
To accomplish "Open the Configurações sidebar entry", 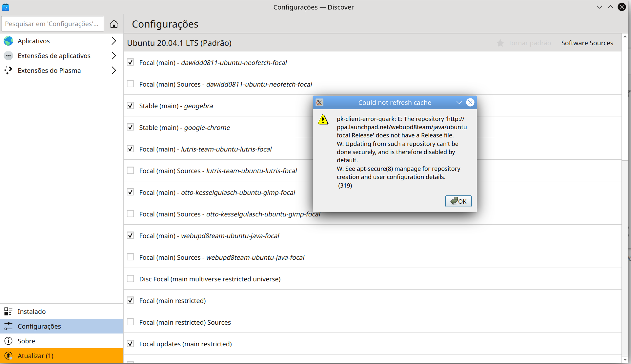I will point(39,326).
